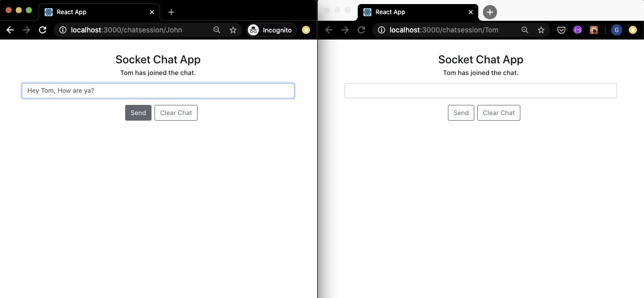Open a new tab in Tom's window
The image size is (644, 298).
click(489, 12)
